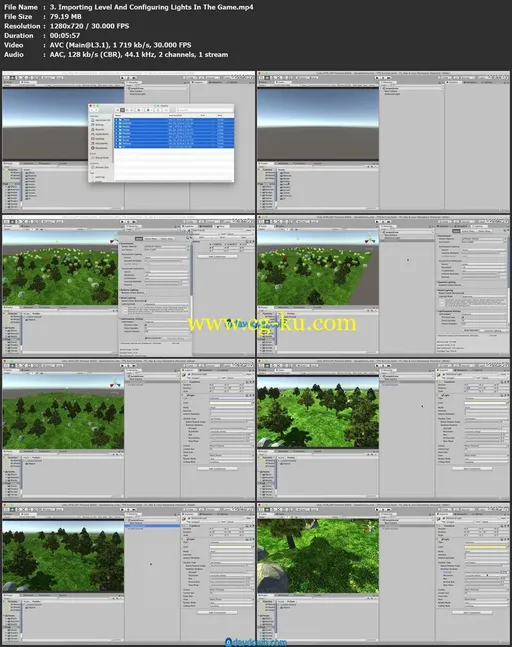512x647 pixels.
Task: Click Add Component in the tree-shadow close-up frame
Action: pos(472,612)
